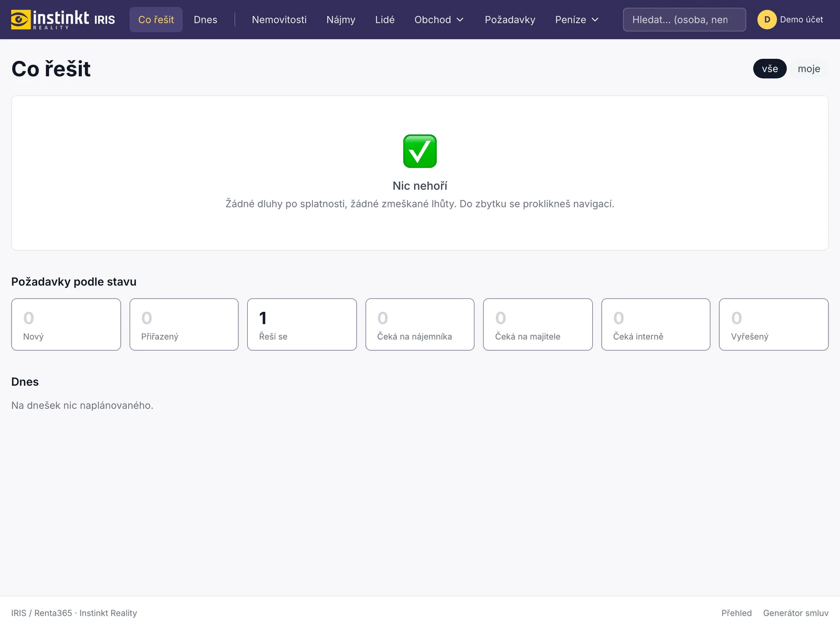Click the Instinkt Reality eye logo

pyautogui.click(x=21, y=19)
